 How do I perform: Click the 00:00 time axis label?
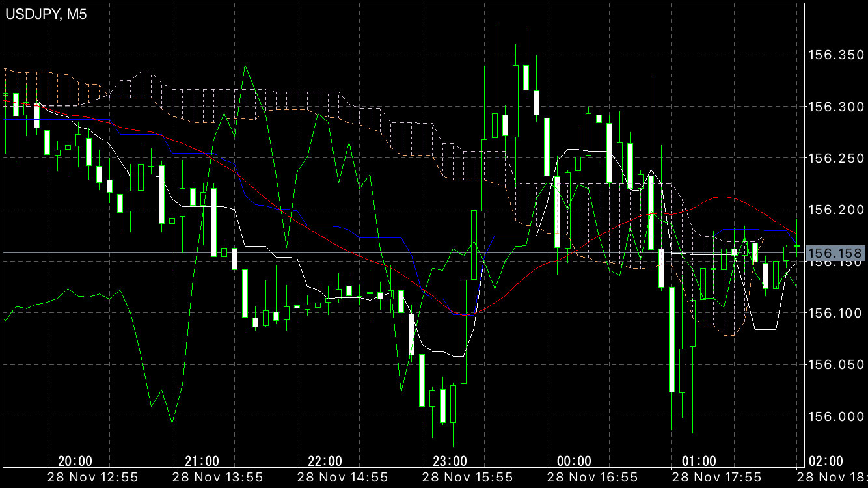tap(575, 461)
